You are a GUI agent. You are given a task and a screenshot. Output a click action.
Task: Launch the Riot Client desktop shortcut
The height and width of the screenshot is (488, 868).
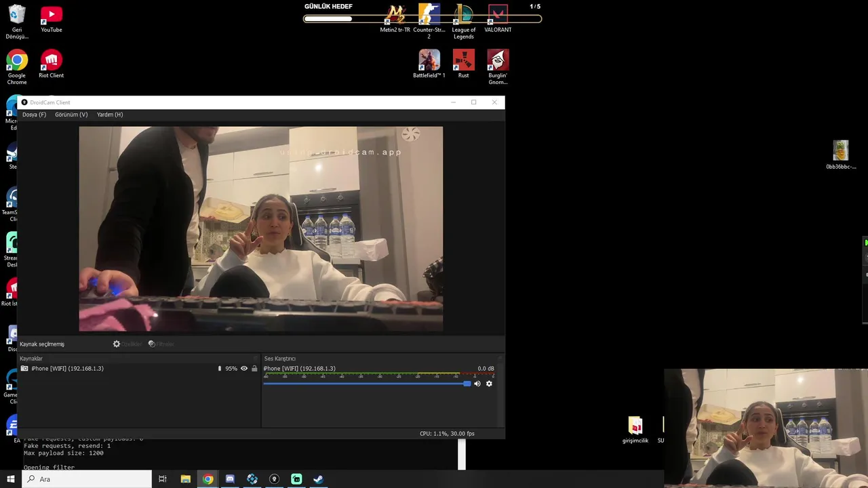pyautogui.click(x=52, y=64)
